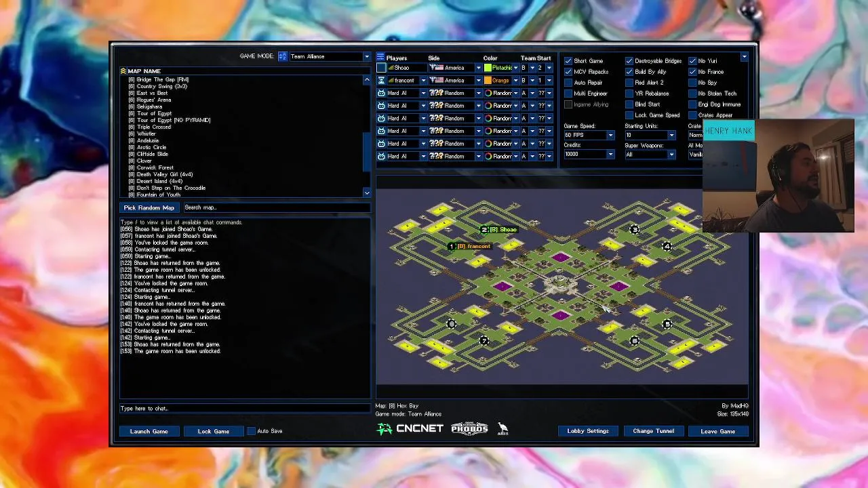Click the signal strength icon next to francont
The width and height of the screenshot is (868, 488).
coord(391,81)
